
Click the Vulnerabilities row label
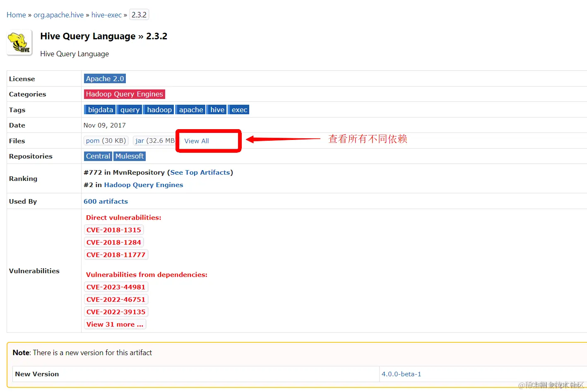pyautogui.click(x=34, y=271)
